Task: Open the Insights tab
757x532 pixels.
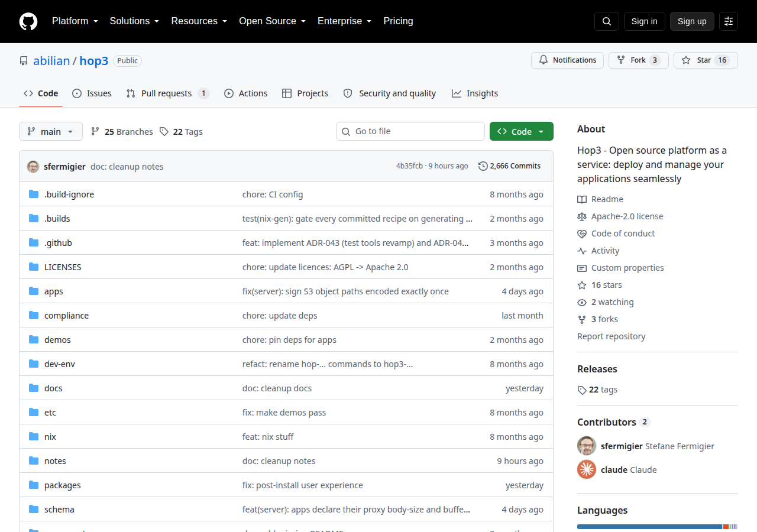Action: [475, 93]
